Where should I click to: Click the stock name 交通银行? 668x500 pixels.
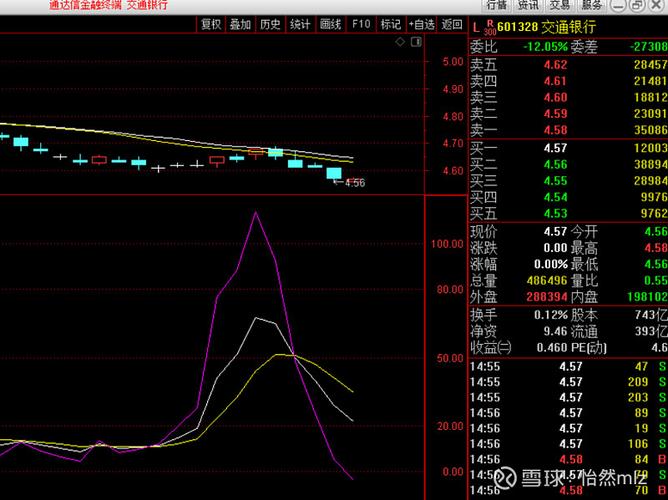(568, 27)
